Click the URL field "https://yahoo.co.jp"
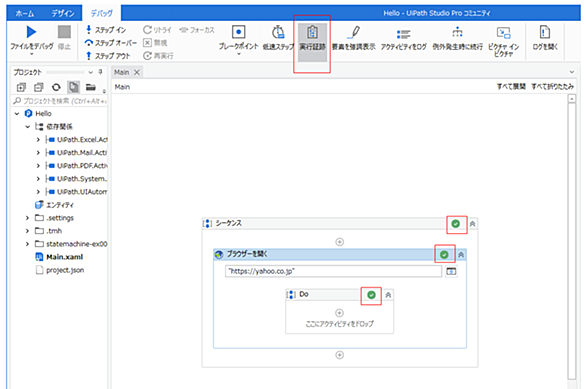This screenshot has width=586, height=389. pyautogui.click(x=333, y=271)
